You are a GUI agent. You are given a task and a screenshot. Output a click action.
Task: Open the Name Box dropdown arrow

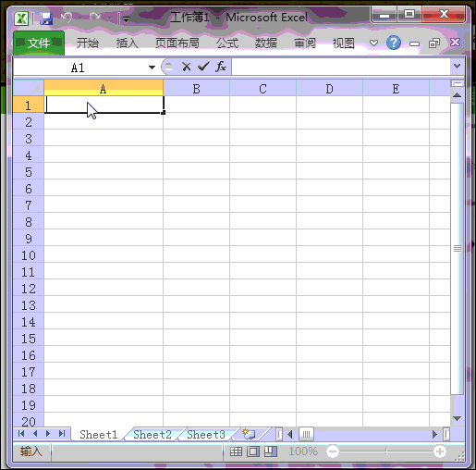click(152, 68)
